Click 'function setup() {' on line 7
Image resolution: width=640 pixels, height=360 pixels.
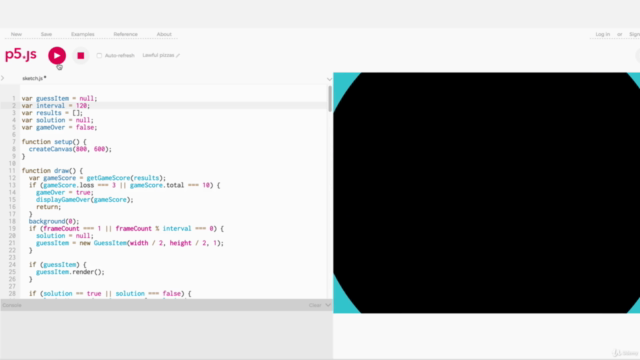[x=54, y=142]
